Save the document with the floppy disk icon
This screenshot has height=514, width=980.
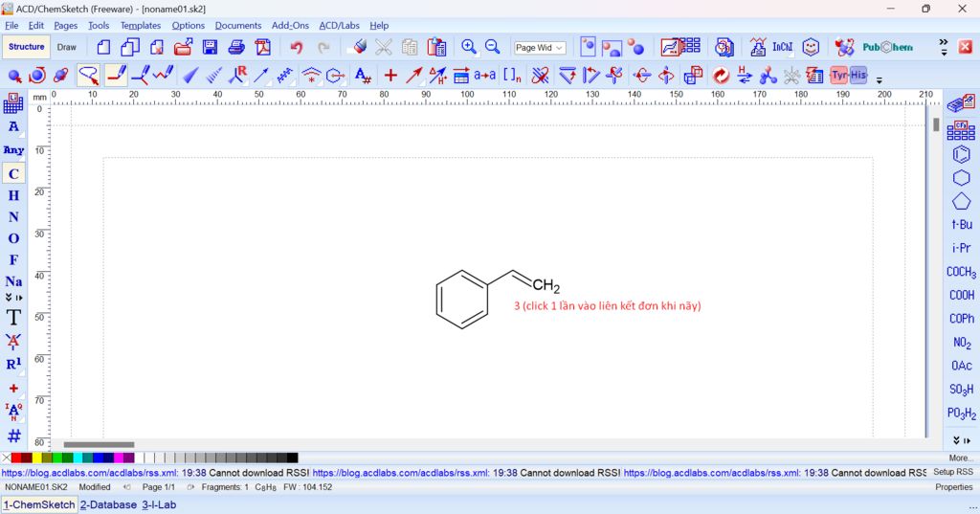coord(210,47)
